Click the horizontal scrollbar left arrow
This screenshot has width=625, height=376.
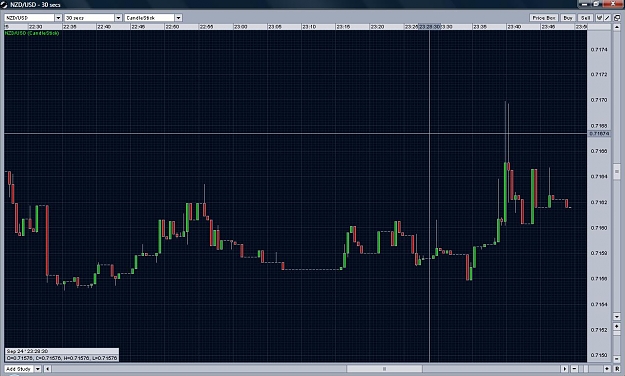pyautogui.click(x=47, y=369)
